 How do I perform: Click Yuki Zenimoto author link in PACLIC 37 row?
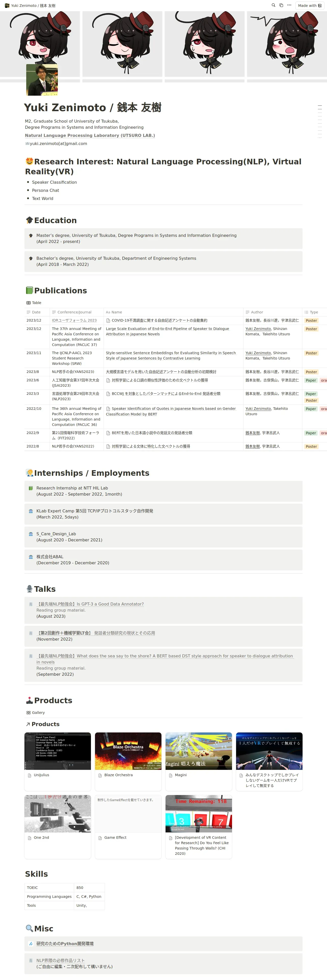258,329
